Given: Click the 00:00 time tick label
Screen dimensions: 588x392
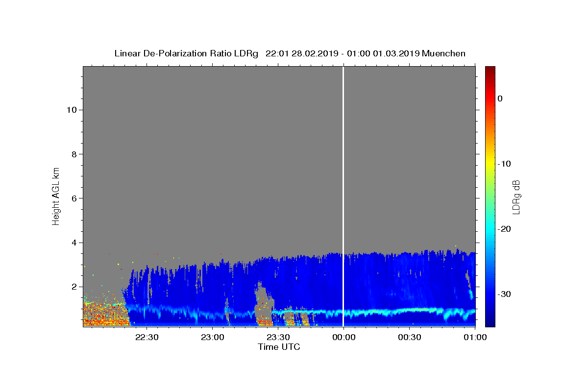Looking at the screenshot, I should 343,337.
